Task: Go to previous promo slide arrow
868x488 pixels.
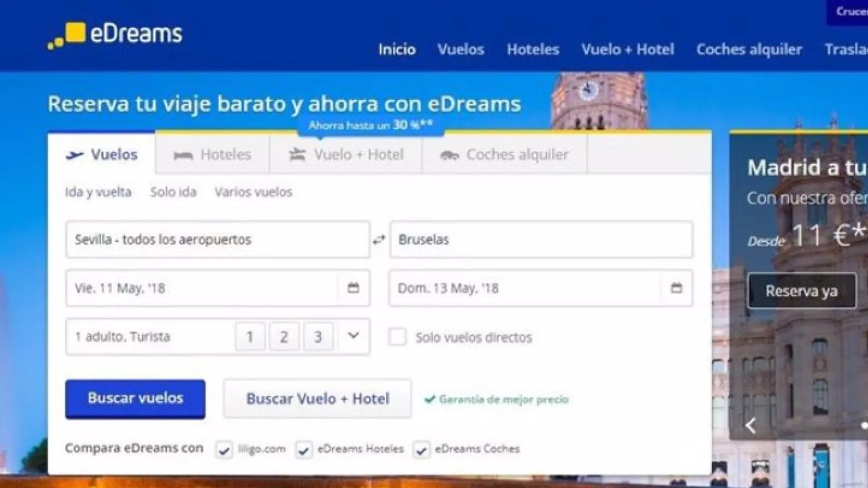Action: coord(751,426)
